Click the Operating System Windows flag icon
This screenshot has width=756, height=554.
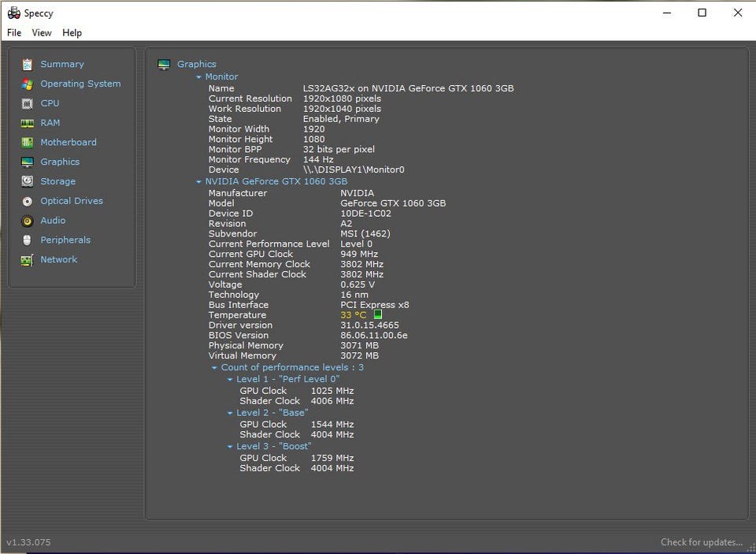(28, 84)
